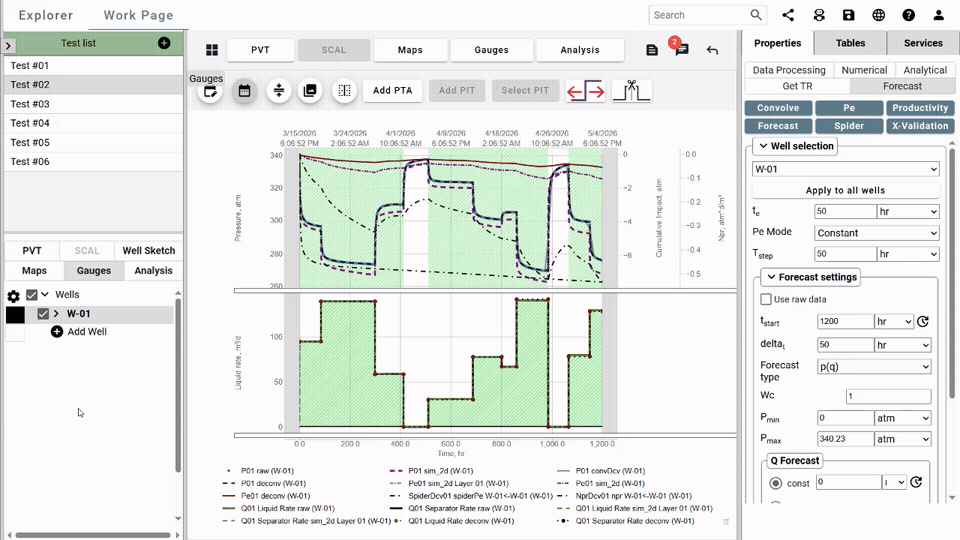The height and width of the screenshot is (540, 960).
Task: Switch to the Tables tab
Action: click(x=850, y=43)
